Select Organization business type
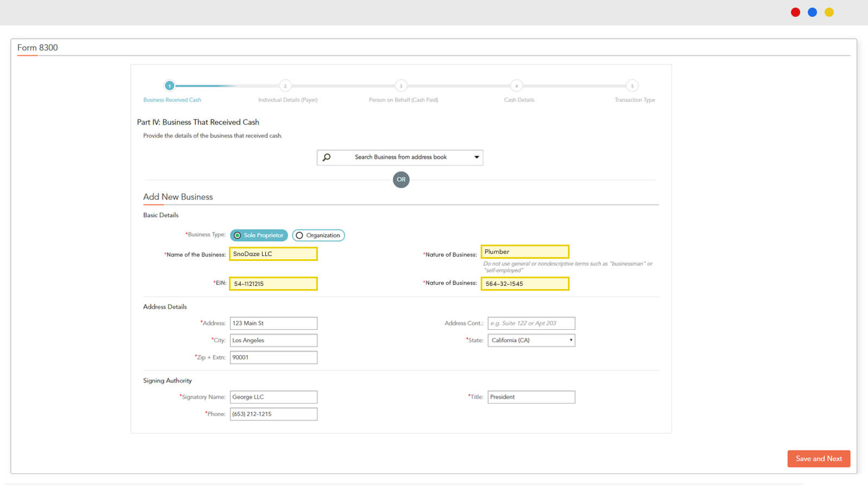The height and width of the screenshot is (486, 868). coord(318,235)
